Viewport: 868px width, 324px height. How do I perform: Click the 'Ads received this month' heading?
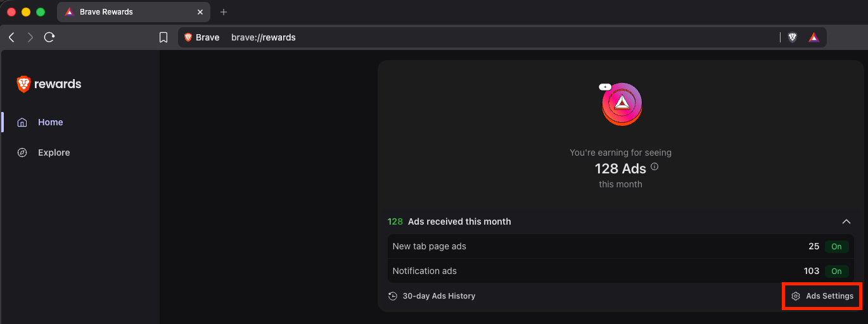pos(459,221)
